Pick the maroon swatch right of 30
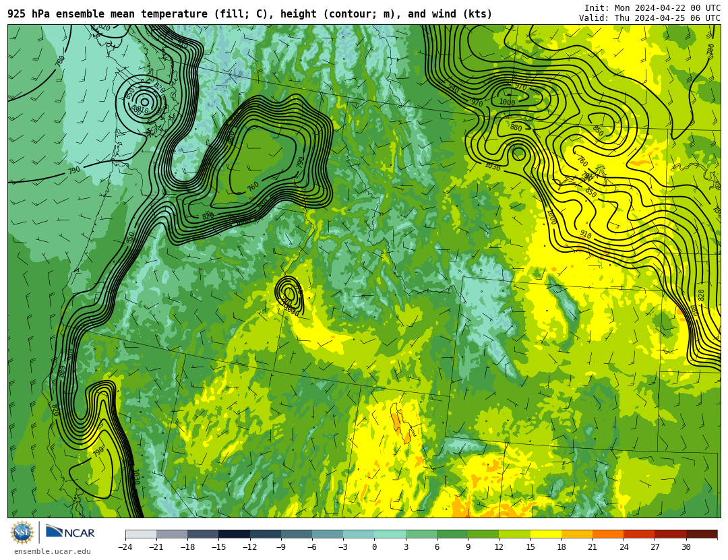The width and height of the screenshot is (728, 560). 702,534
